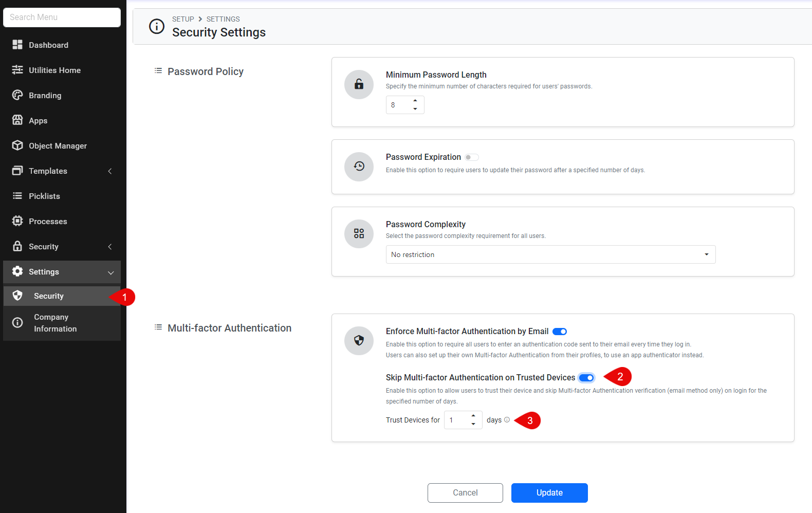Open Company Information settings page
The image size is (812, 513).
[55, 323]
